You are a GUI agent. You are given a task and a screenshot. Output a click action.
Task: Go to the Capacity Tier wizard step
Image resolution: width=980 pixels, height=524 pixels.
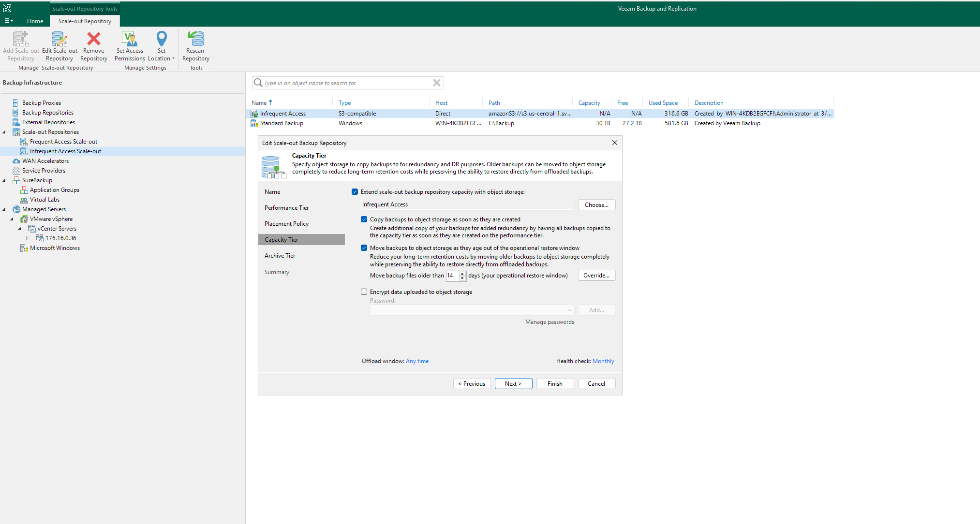click(302, 240)
